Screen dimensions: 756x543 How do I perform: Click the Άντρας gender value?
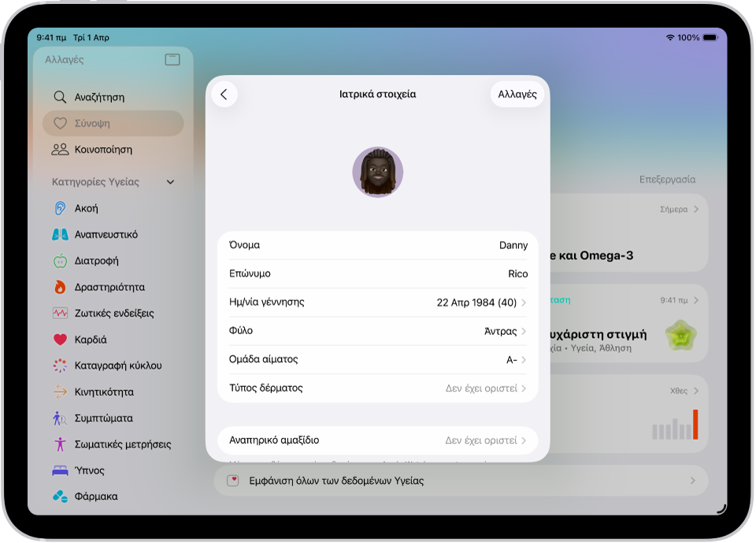(501, 331)
